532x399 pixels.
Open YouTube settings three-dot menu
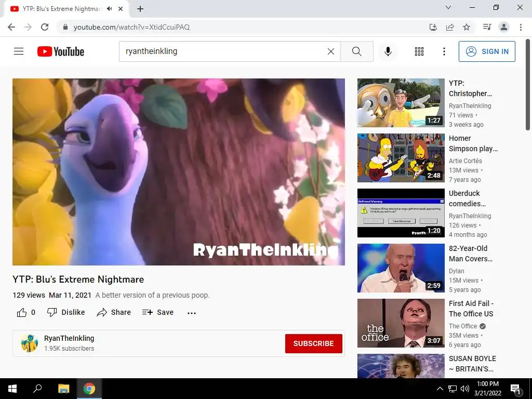444,51
